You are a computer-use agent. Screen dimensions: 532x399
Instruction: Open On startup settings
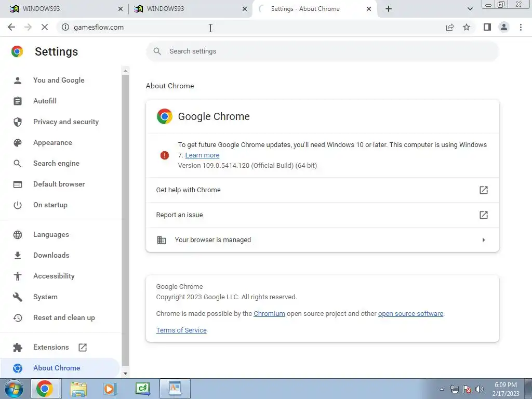pyautogui.click(x=50, y=205)
